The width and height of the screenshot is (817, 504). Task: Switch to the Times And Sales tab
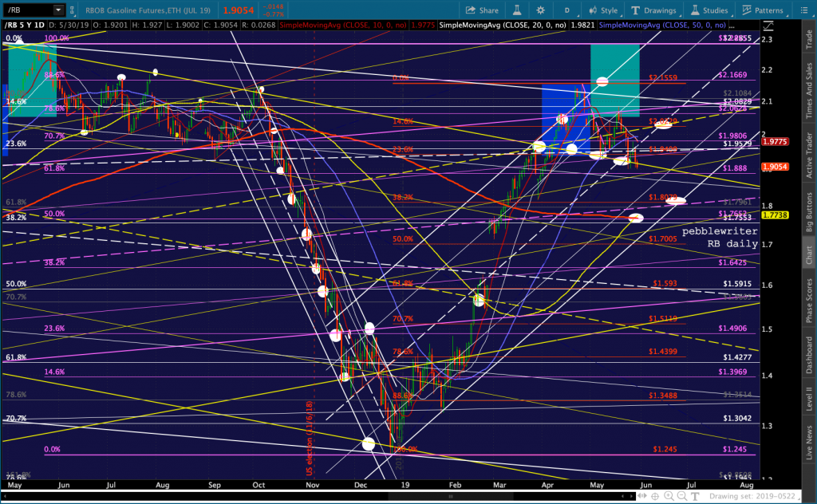809,91
